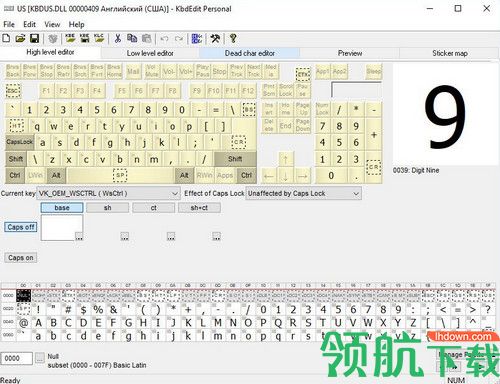Click the ellipsis button under ct column

click(x=171, y=236)
